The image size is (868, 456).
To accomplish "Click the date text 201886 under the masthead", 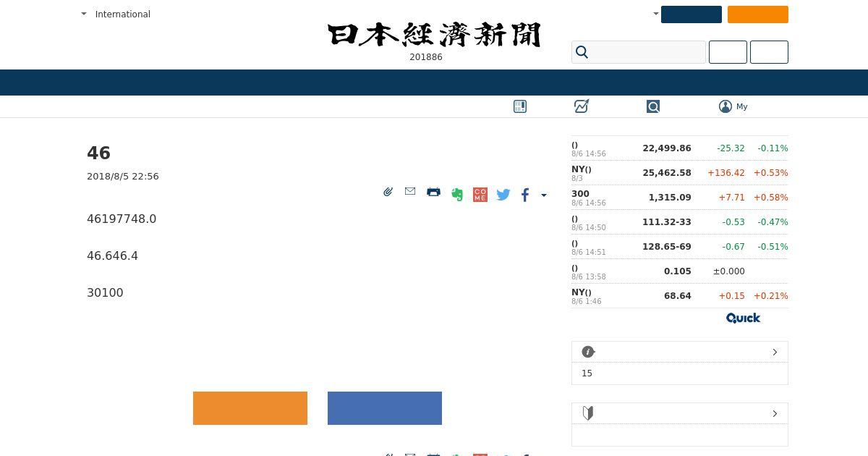I will [426, 57].
